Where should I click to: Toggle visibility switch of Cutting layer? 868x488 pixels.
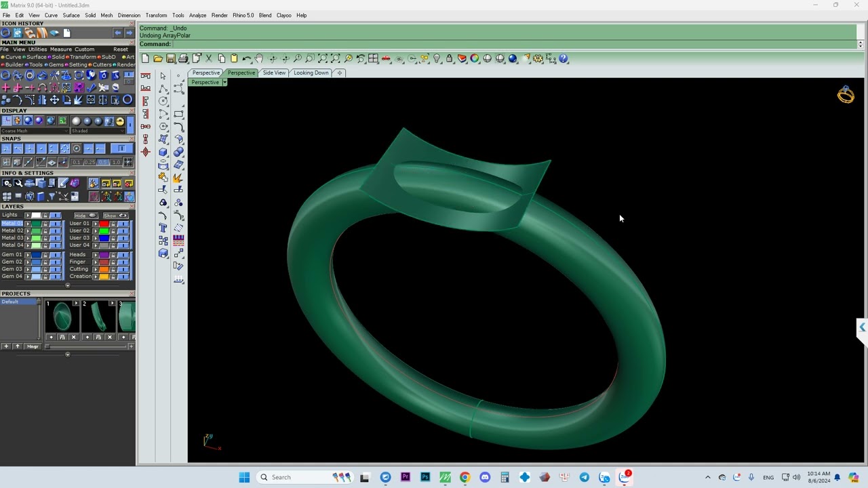pyautogui.click(x=123, y=270)
